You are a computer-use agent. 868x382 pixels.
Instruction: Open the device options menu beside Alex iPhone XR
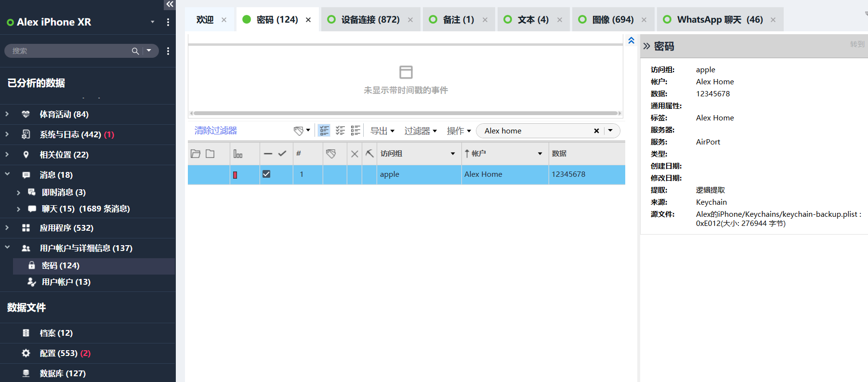[168, 22]
